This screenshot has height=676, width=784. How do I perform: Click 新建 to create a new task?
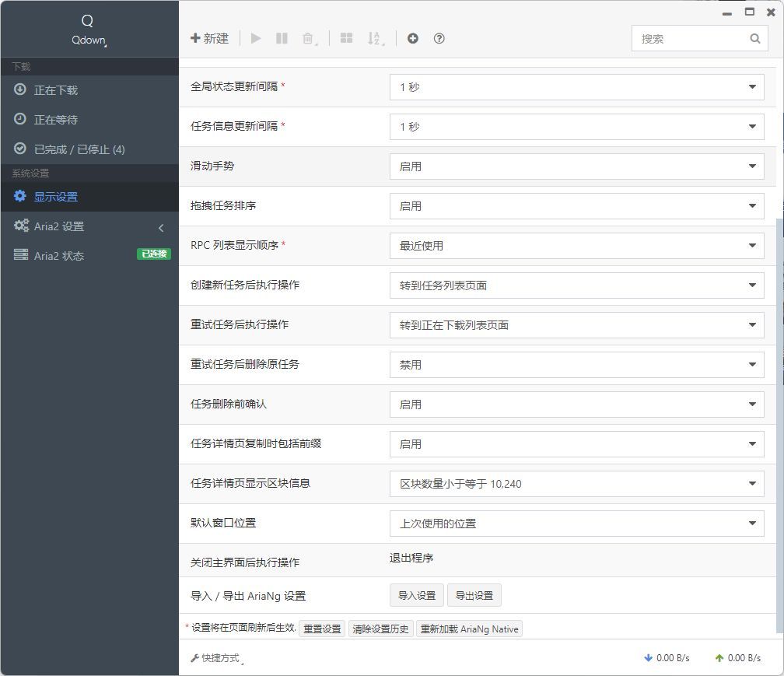click(209, 37)
